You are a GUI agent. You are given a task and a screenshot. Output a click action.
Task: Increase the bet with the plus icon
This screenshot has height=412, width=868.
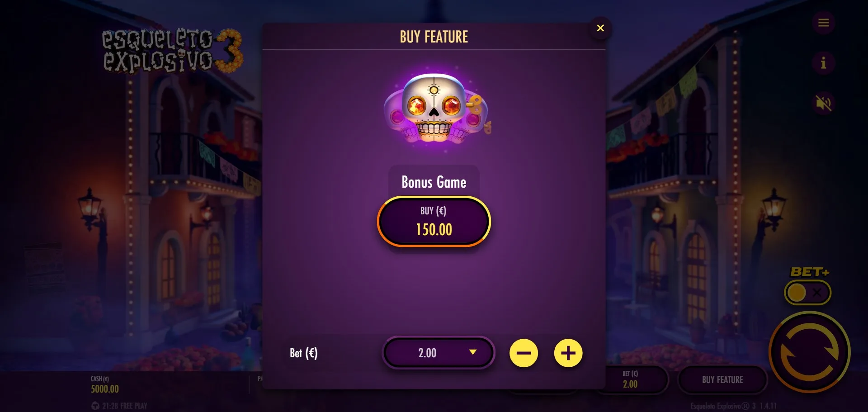[x=568, y=353]
